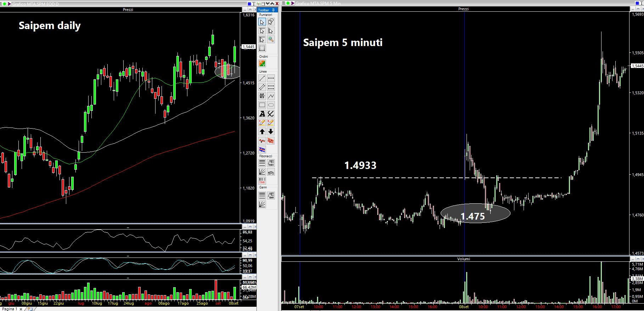The image size is (644, 311).
Task: Click the 5-minute chart Prezzi header
Action: (x=463, y=9)
